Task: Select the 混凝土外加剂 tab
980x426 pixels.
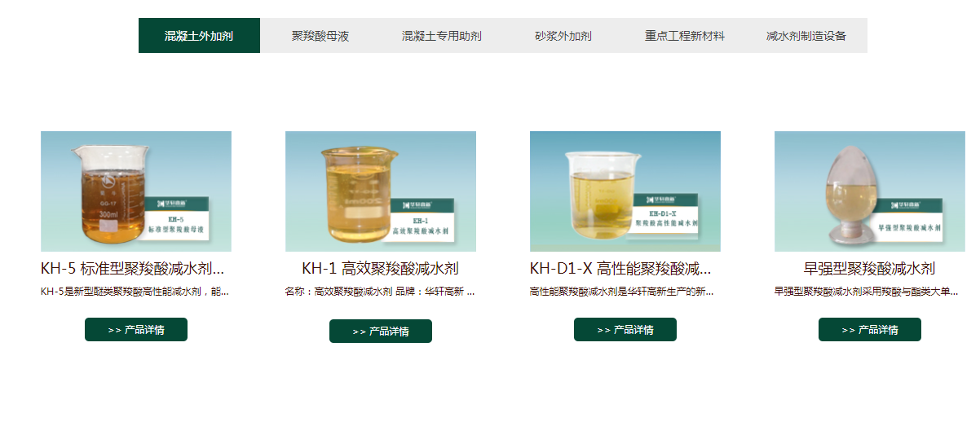Action: click(199, 36)
